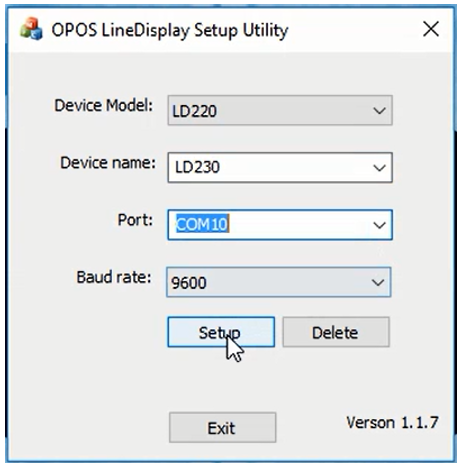The image size is (461, 468).
Task: Open the Baud rate dropdown arrow
Action: point(378,283)
